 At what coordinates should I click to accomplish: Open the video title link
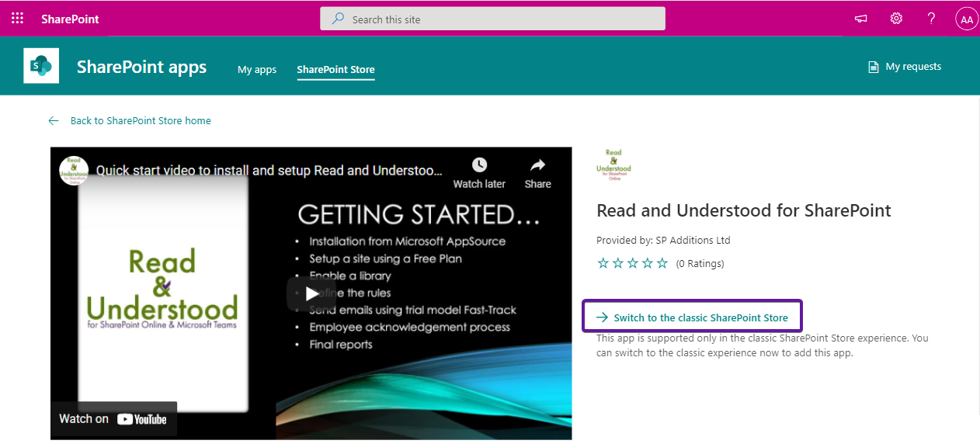tap(269, 171)
